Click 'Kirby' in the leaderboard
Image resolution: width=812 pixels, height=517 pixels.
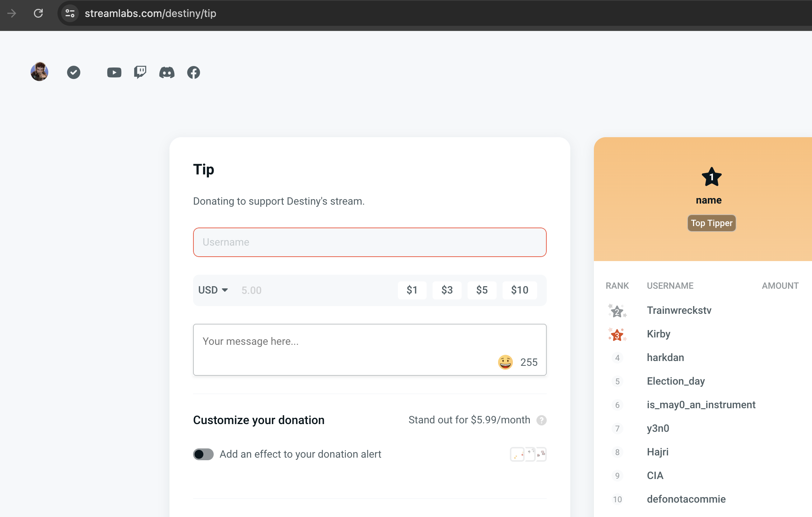pos(659,334)
